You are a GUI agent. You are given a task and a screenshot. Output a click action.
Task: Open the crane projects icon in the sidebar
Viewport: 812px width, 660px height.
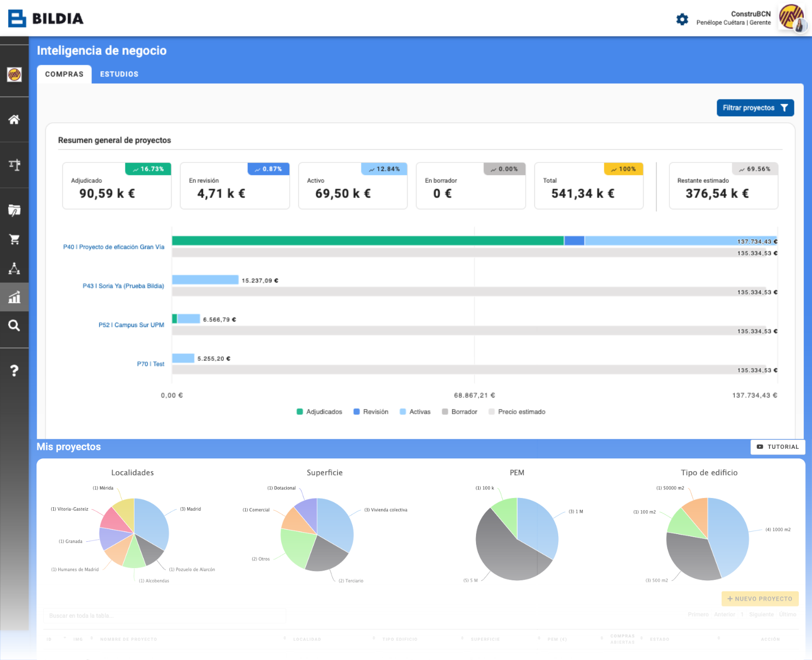click(14, 164)
